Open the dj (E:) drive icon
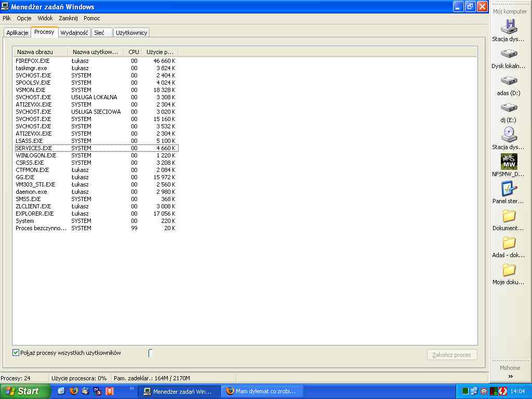 click(509, 108)
